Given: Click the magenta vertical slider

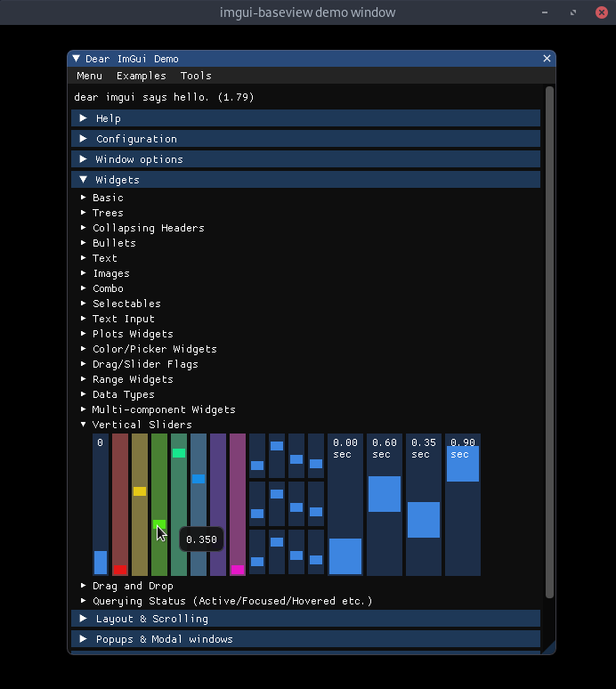Looking at the screenshot, I should [x=238, y=505].
